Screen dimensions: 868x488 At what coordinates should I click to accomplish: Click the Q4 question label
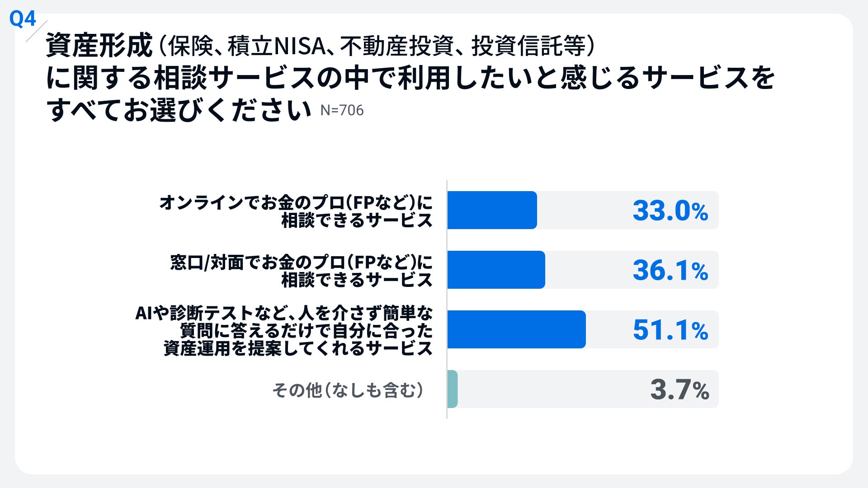click(22, 19)
